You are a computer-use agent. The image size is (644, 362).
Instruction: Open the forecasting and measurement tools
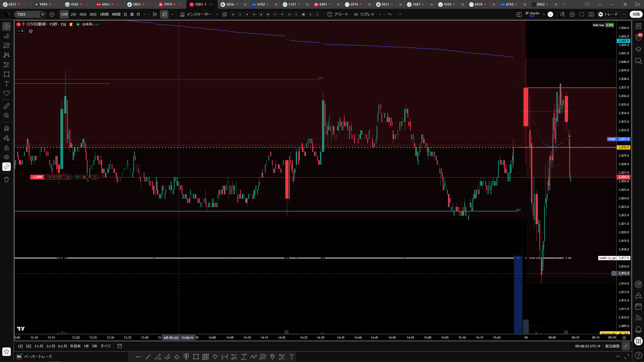(7, 65)
